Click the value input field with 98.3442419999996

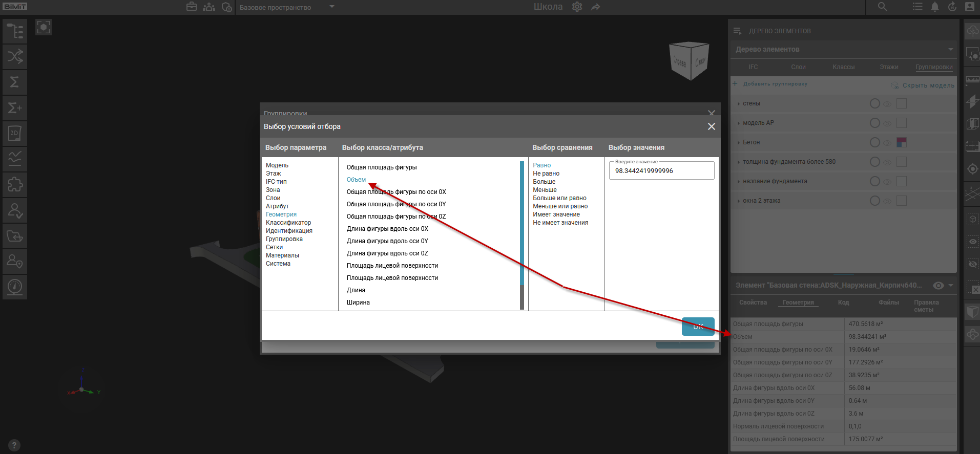[x=661, y=171]
